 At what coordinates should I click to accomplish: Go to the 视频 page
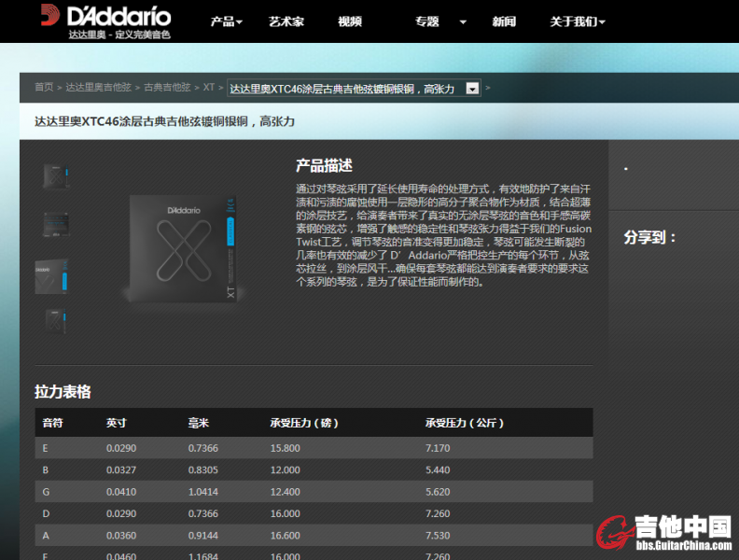pyautogui.click(x=350, y=21)
